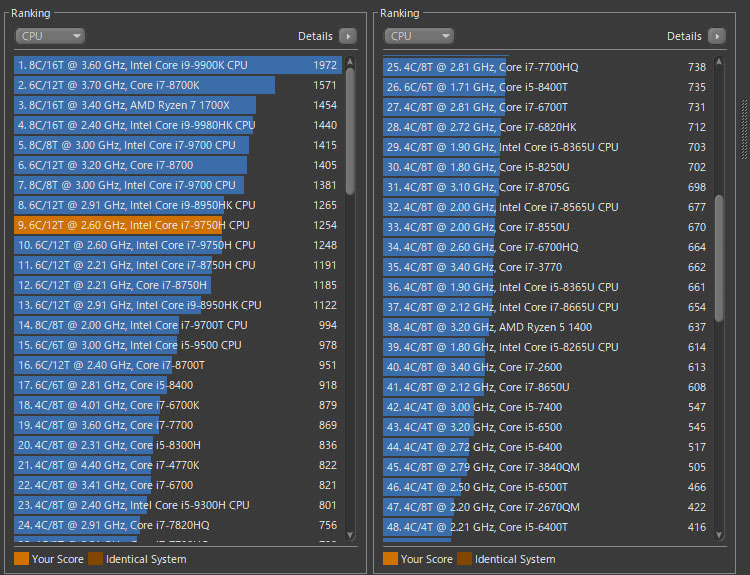Select the rank 10 i7-9750H row
Viewport: 750px width, 575px height.
click(178, 245)
